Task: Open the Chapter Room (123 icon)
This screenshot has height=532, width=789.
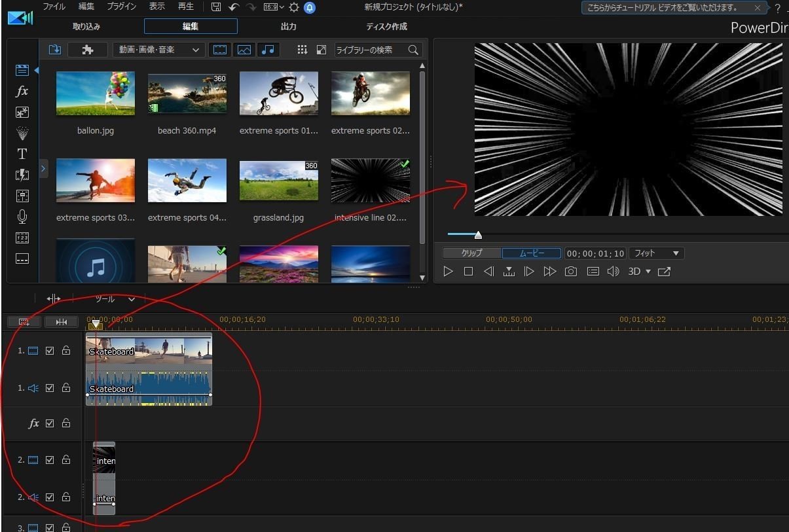Action: point(22,238)
